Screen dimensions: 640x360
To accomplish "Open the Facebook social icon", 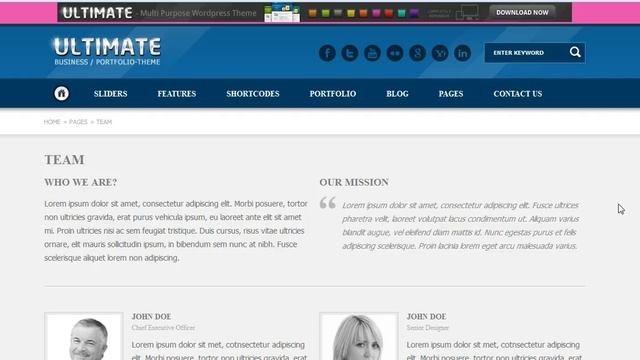I will tap(327, 53).
